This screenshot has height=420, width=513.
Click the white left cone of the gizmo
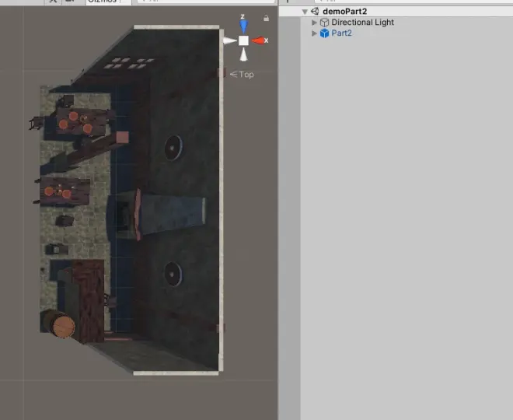[x=229, y=40]
